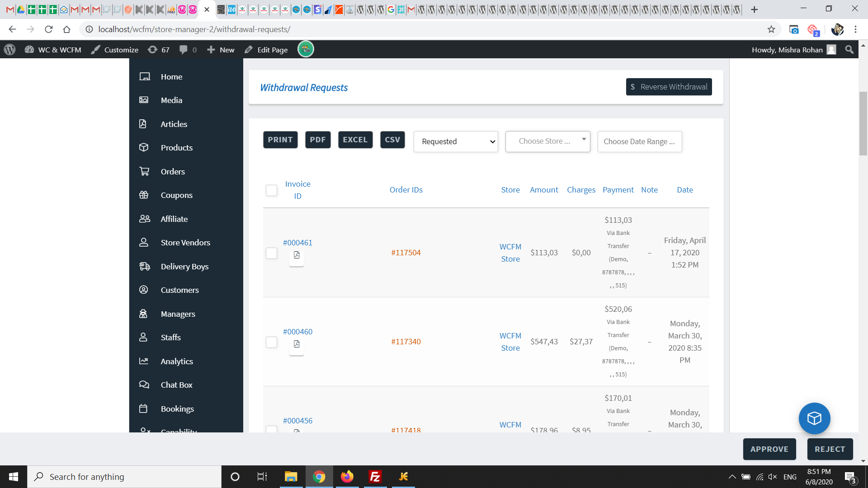Open Firefox from the taskbar
Screen dimensions: 868x488
[347, 477]
